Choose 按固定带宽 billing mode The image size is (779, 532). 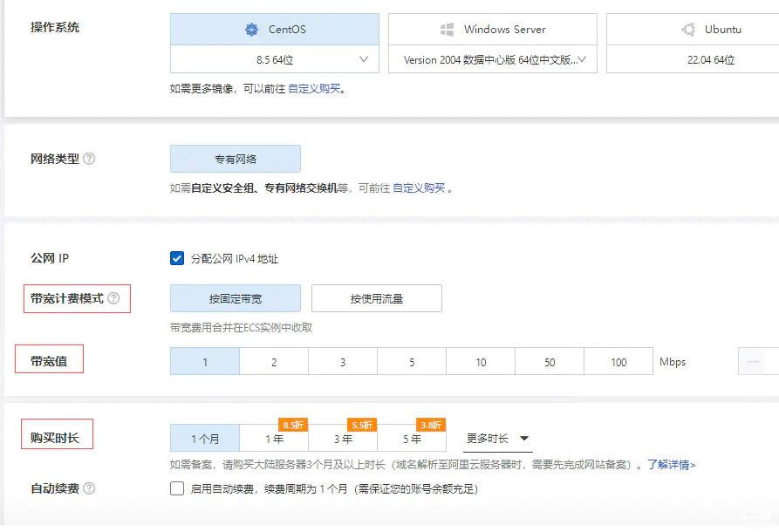(236, 298)
